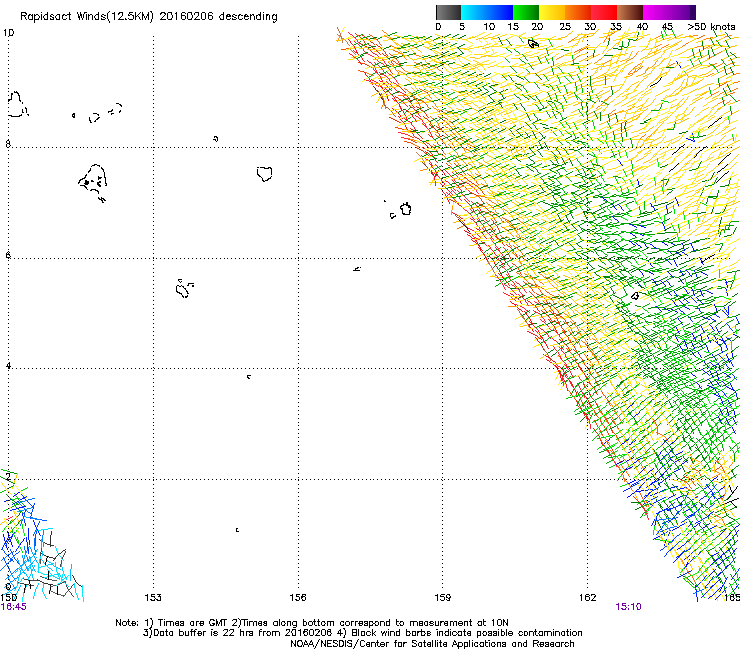
Task: Click the Chuuk lagoon outline near 152E 7.5N
Action: (x=93, y=182)
